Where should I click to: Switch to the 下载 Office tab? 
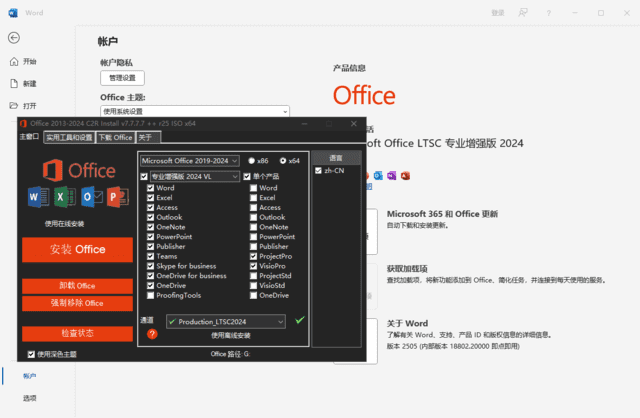pos(116,138)
